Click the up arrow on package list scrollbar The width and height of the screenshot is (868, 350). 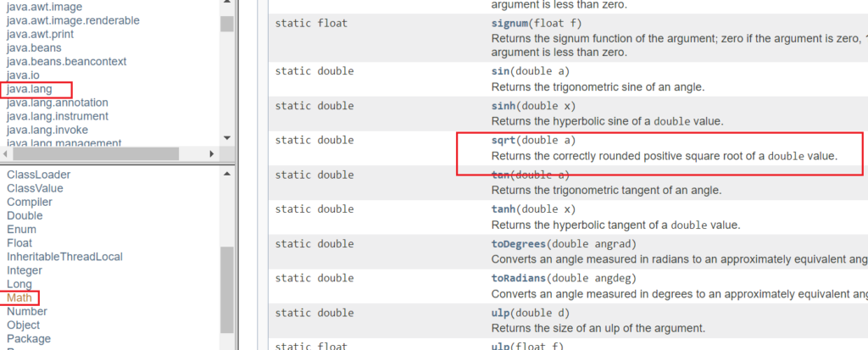pyautogui.click(x=227, y=3)
